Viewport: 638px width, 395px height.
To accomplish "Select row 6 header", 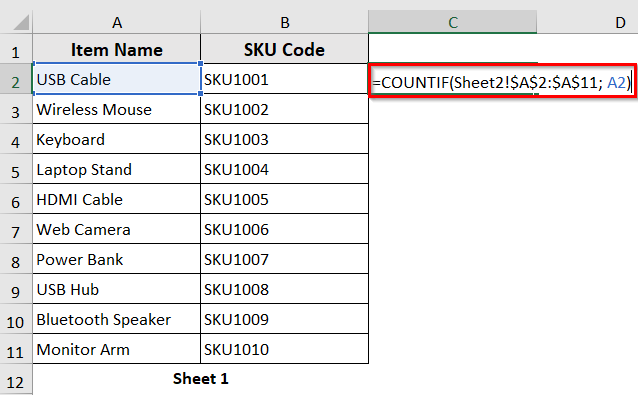I will coord(15,199).
